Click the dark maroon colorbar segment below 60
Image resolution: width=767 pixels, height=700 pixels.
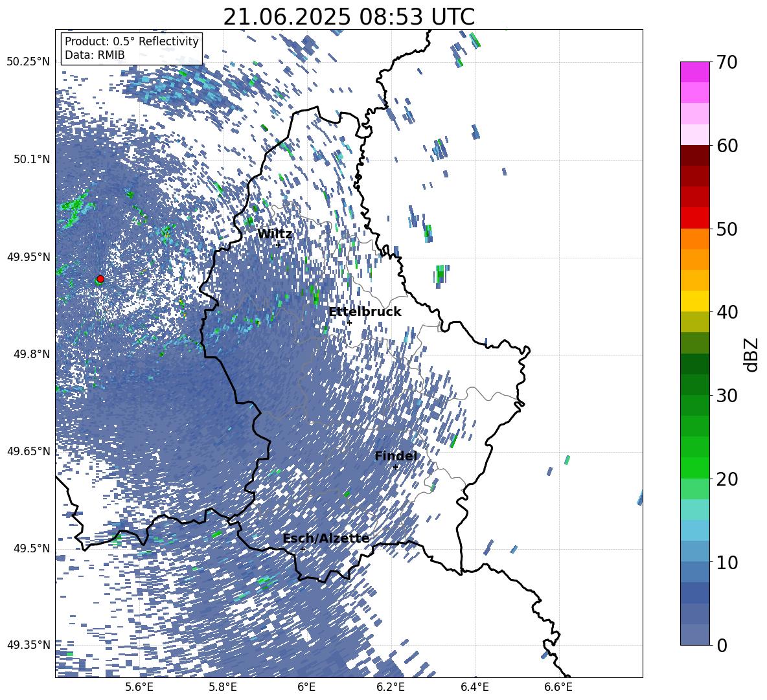click(x=694, y=155)
